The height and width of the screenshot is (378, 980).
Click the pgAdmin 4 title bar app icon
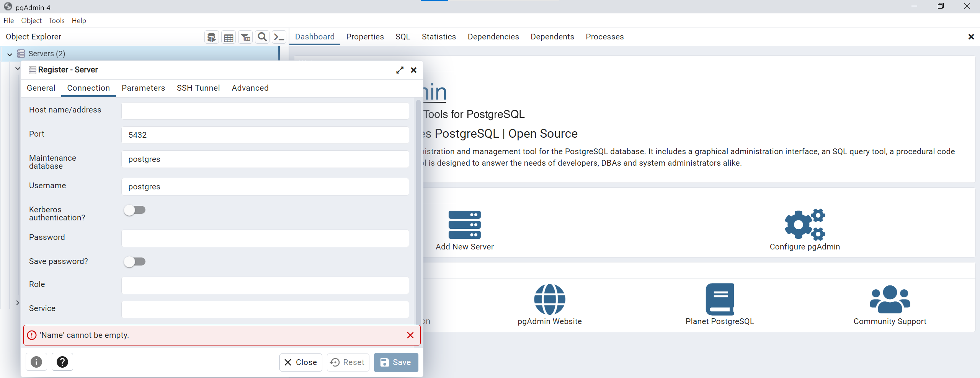click(x=8, y=7)
